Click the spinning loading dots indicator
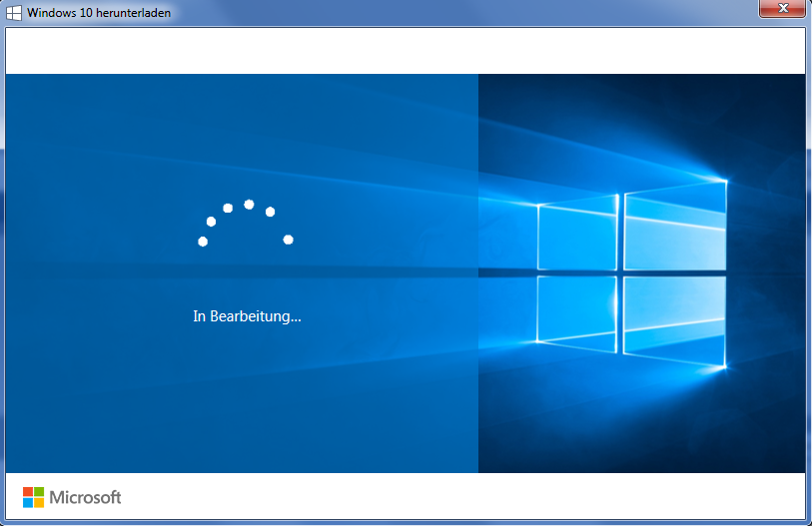812x526 pixels. pos(246,223)
